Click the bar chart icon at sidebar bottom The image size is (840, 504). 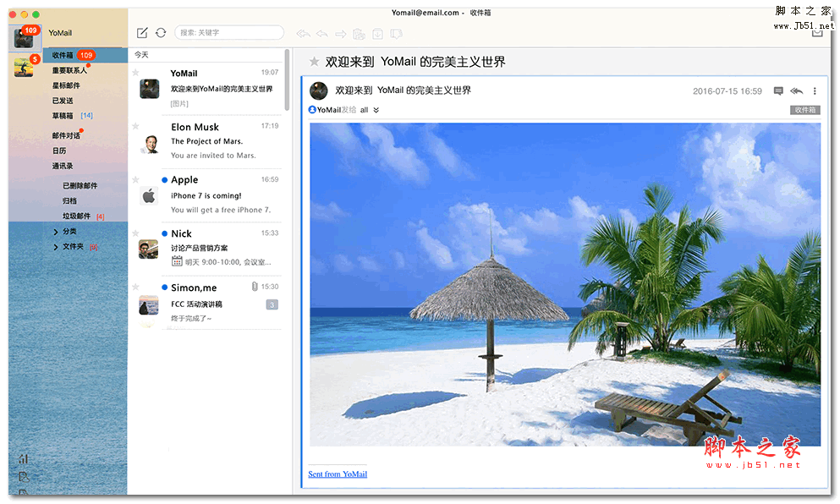coord(24,459)
